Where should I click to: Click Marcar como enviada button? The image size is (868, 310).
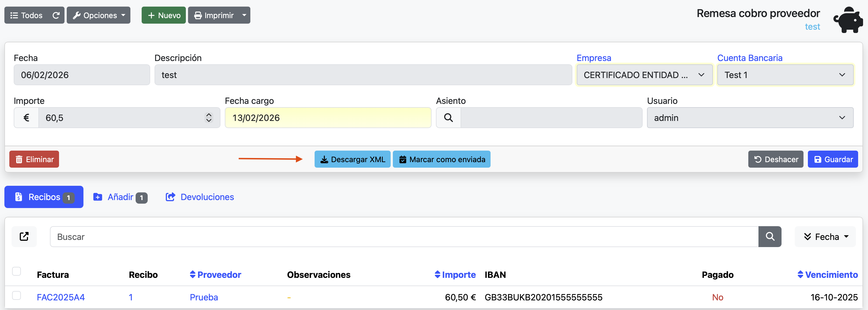(441, 159)
